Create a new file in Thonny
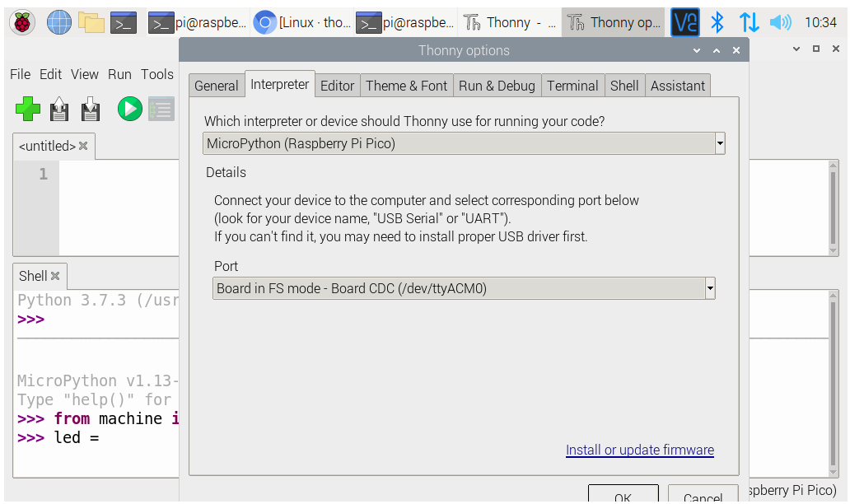Screen dimensions: 850x504 click(x=28, y=109)
